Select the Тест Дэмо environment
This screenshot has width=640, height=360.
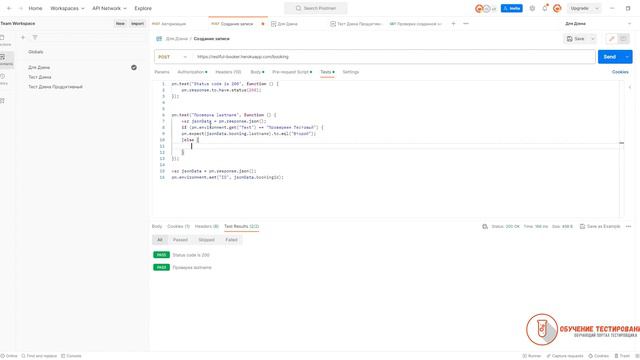click(40, 77)
